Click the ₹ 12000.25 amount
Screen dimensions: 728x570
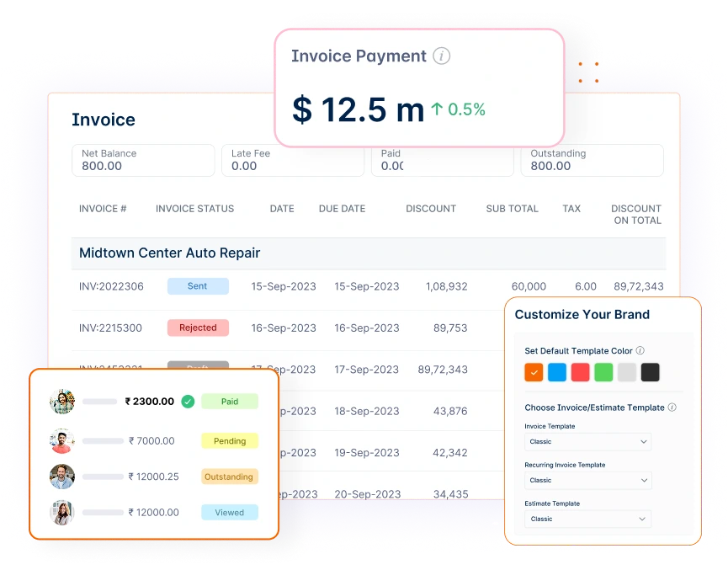pos(154,477)
